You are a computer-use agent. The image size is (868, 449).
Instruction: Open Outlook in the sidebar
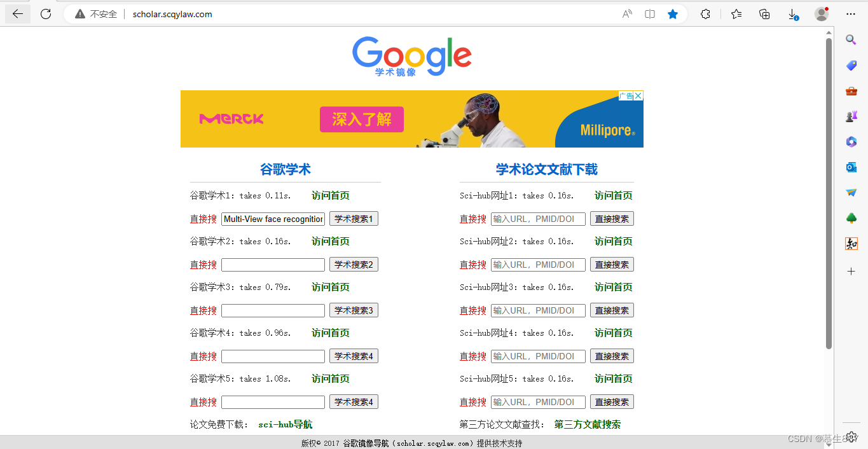(851, 167)
